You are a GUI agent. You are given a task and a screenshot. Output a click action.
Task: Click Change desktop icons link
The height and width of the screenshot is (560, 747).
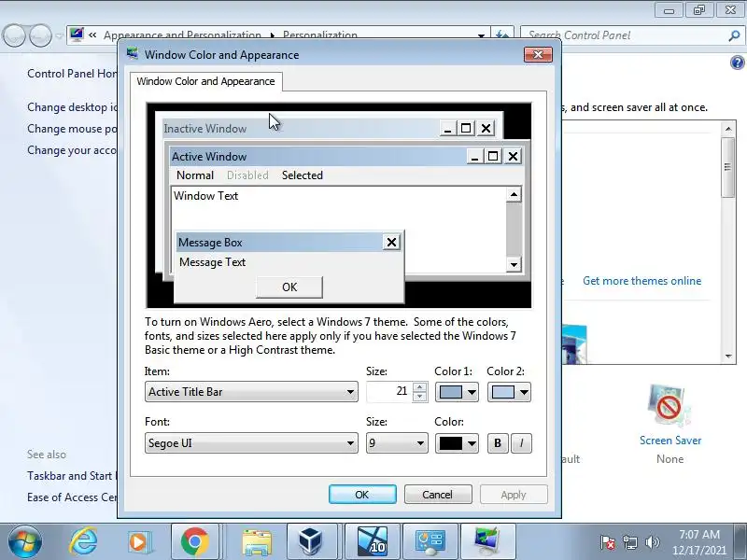coord(73,107)
